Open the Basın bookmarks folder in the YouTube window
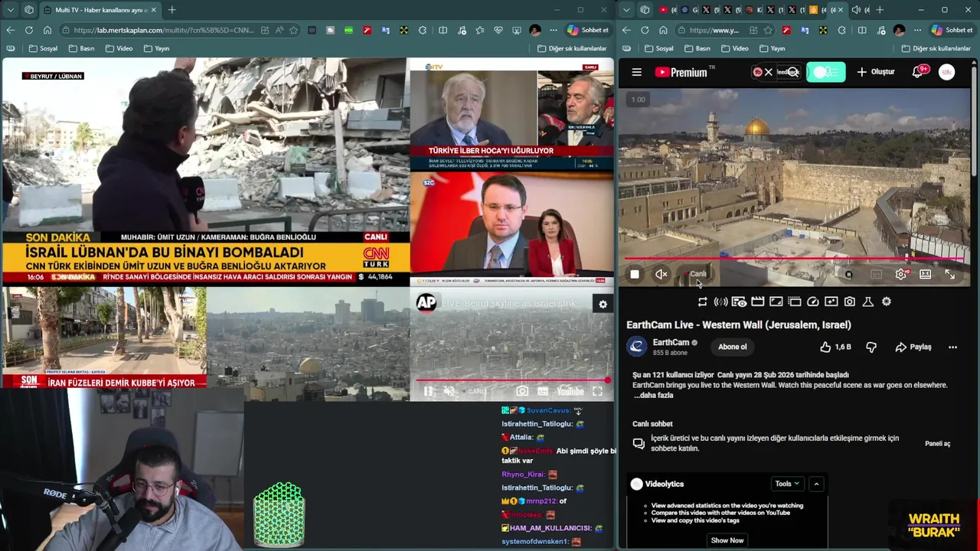 pos(697,48)
